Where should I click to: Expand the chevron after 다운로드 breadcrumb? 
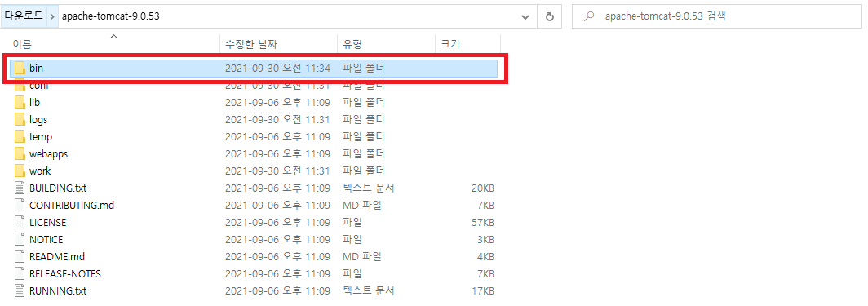52,16
